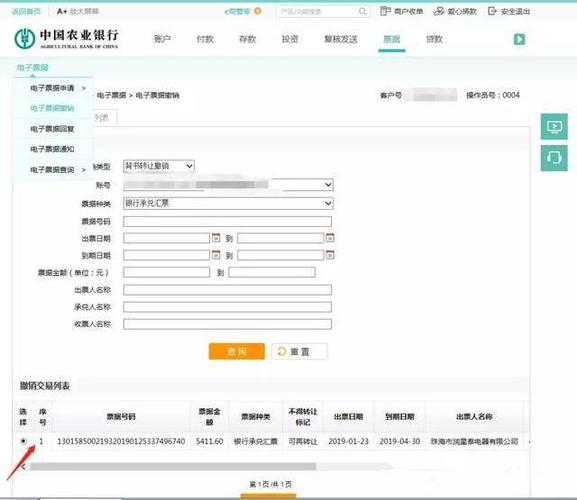
Task: Click the 票据号码 column header
Action: click(121, 416)
